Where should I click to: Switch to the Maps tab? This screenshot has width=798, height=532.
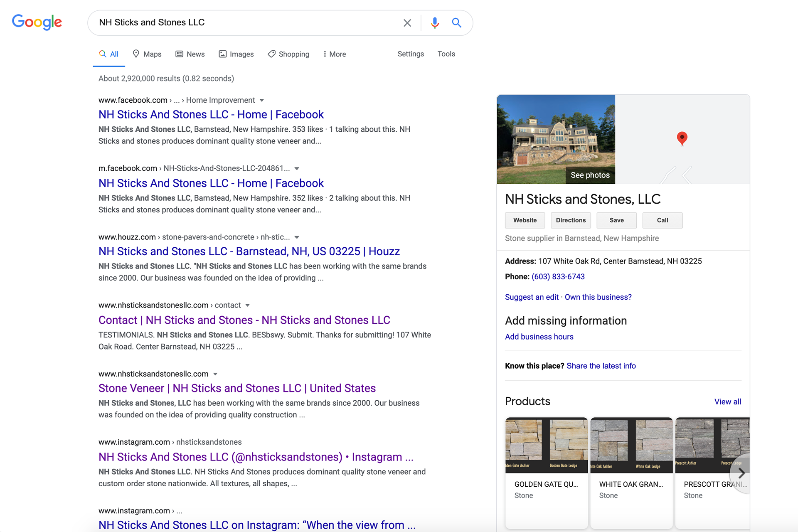[x=147, y=54]
